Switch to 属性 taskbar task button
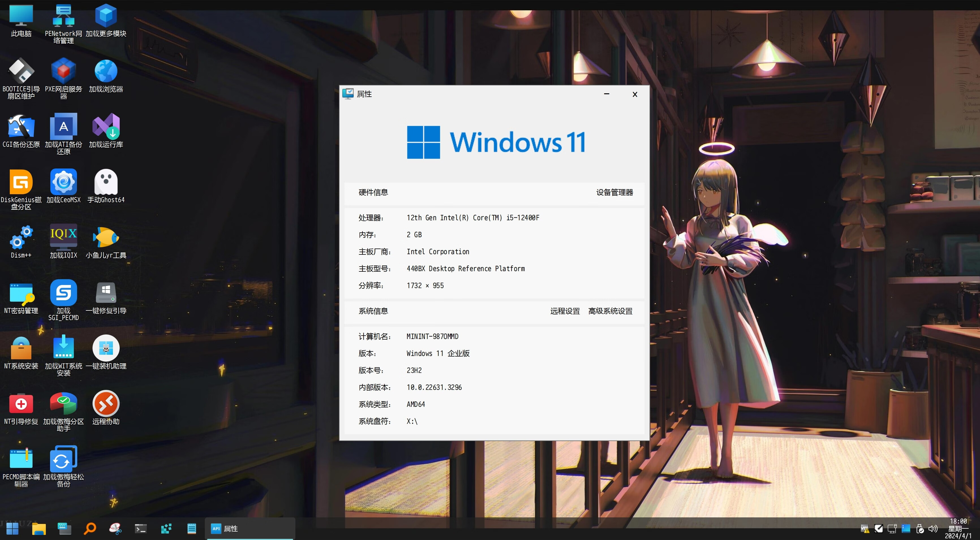 pos(250,529)
